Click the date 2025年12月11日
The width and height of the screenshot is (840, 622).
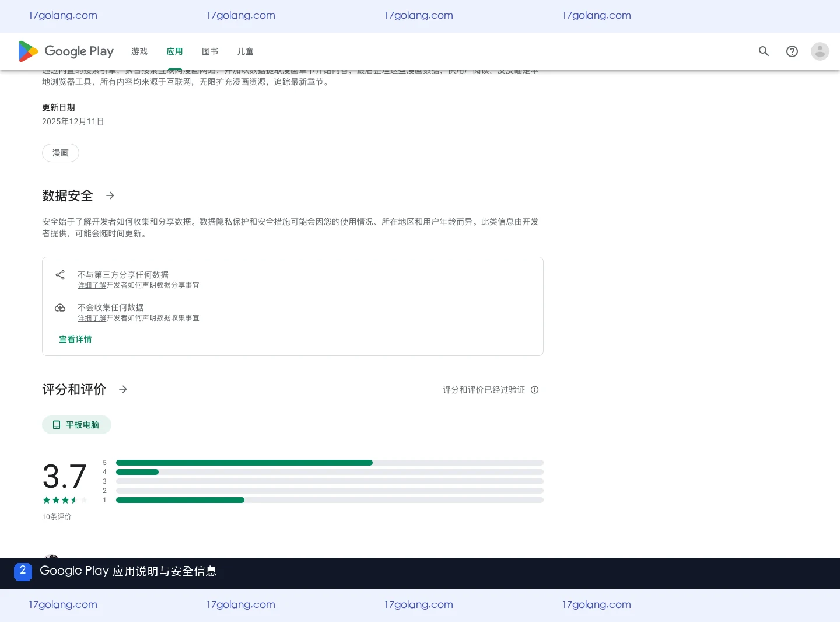click(x=73, y=121)
